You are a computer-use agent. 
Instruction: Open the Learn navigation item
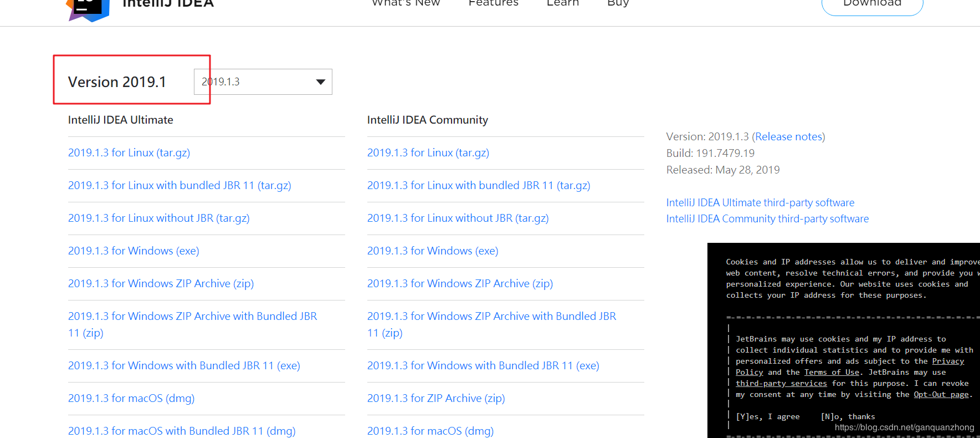click(x=562, y=3)
